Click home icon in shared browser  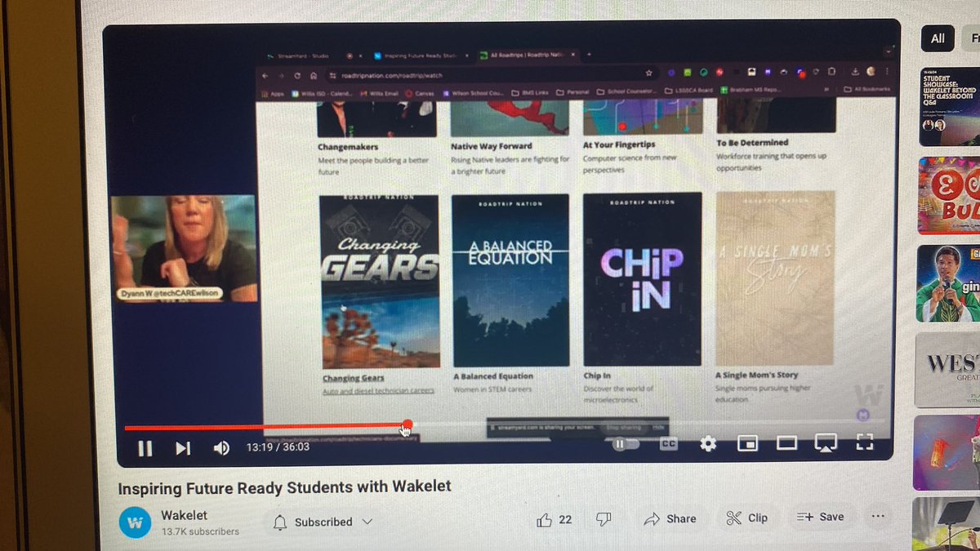point(313,75)
